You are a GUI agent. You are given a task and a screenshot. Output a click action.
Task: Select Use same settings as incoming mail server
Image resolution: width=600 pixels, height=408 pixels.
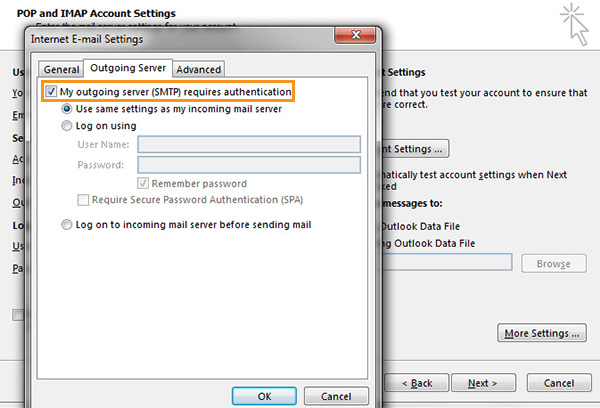click(67, 109)
